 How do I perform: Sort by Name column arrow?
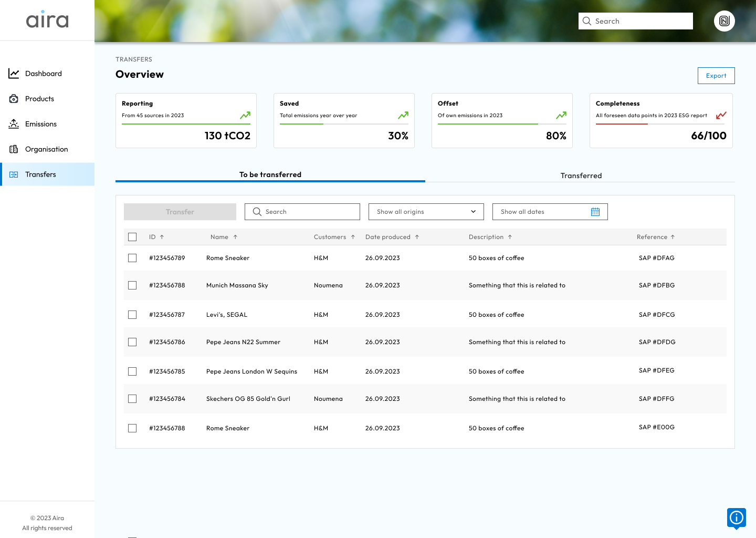(x=235, y=237)
